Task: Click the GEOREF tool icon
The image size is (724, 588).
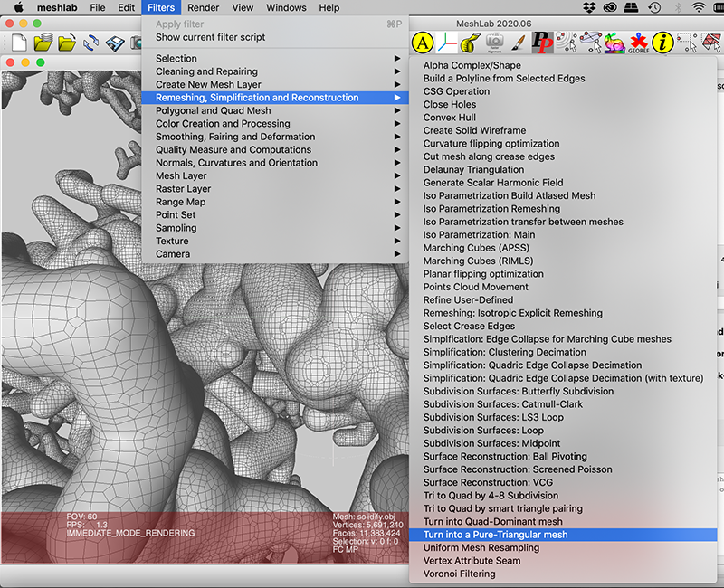Action: pyautogui.click(x=639, y=43)
